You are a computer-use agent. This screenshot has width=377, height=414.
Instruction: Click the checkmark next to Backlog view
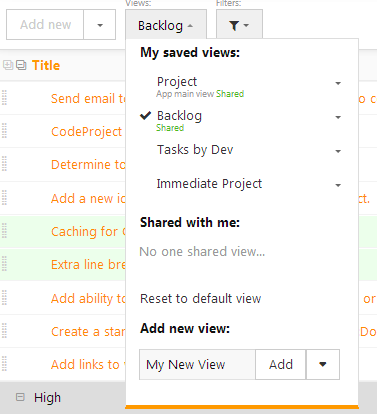point(145,115)
